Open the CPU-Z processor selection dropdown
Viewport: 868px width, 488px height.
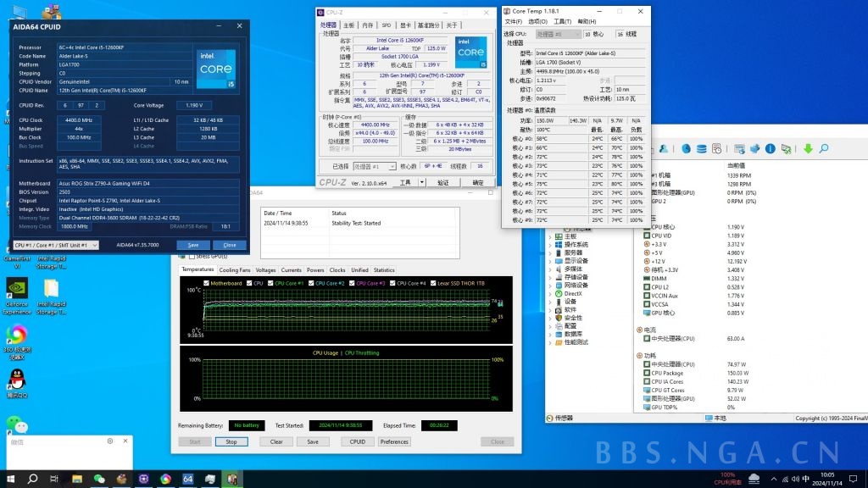374,167
